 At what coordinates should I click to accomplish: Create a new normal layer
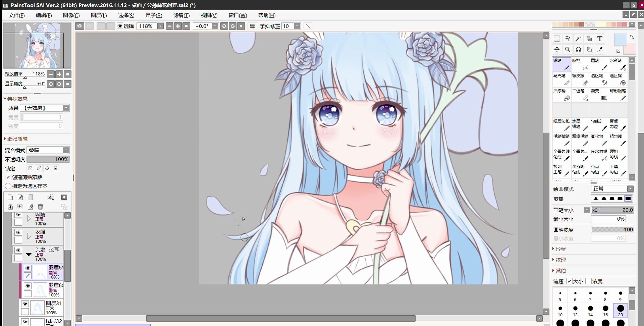point(10,197)
